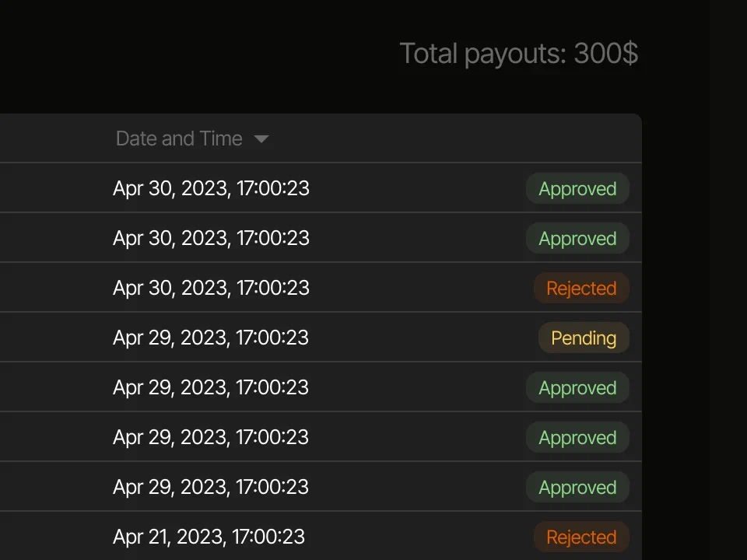Select the second row's Apr 30 date
The height and width of the screenshot is (560, 747).
pyautogui.click(x=211, y=238)
